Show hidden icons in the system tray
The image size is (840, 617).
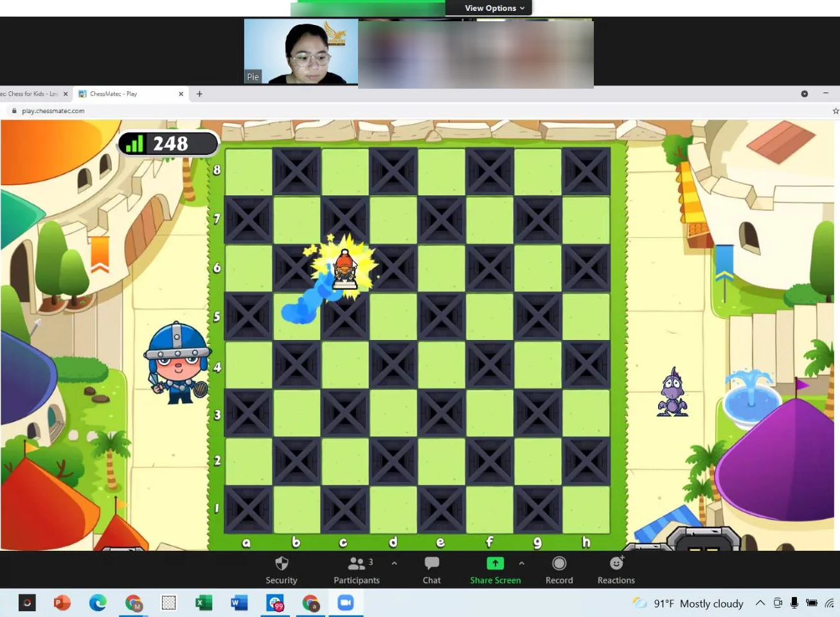(760, 603)
